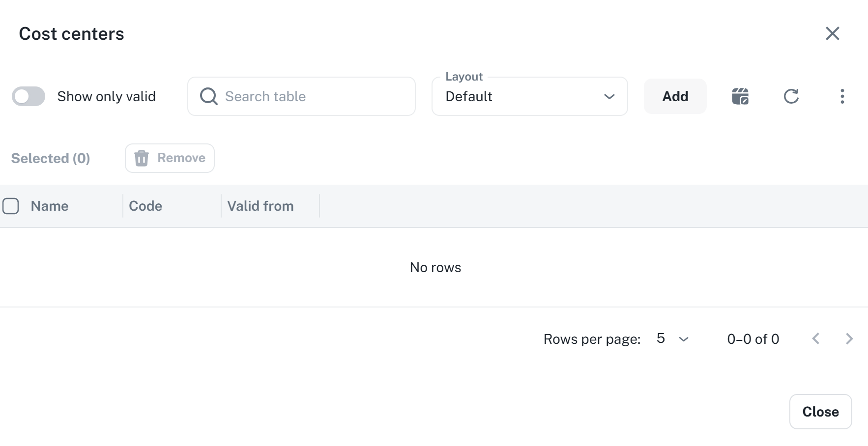Sort by the Name column header
The image size is (868, 446).
(50, 206)
